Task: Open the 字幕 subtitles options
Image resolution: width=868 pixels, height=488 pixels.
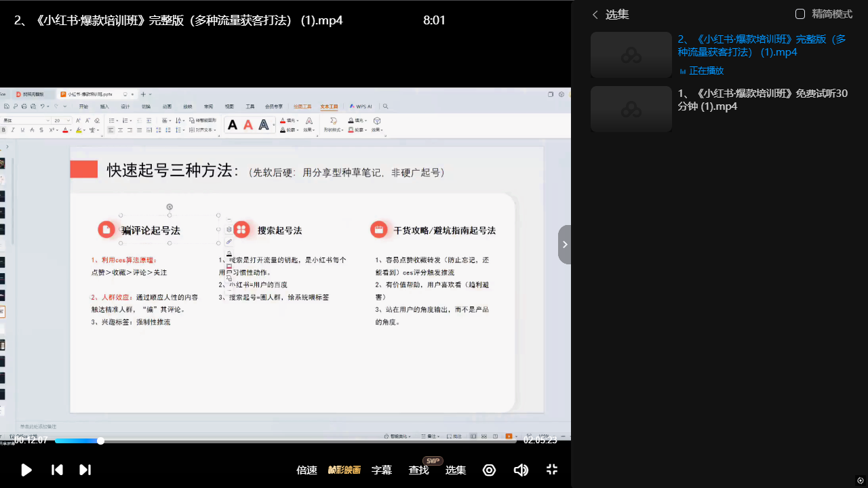Action: point(382,470)
